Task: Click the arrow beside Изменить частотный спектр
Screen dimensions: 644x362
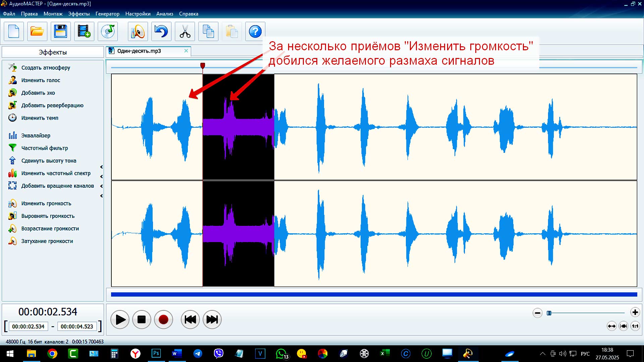Action: (x=101, y=176)
